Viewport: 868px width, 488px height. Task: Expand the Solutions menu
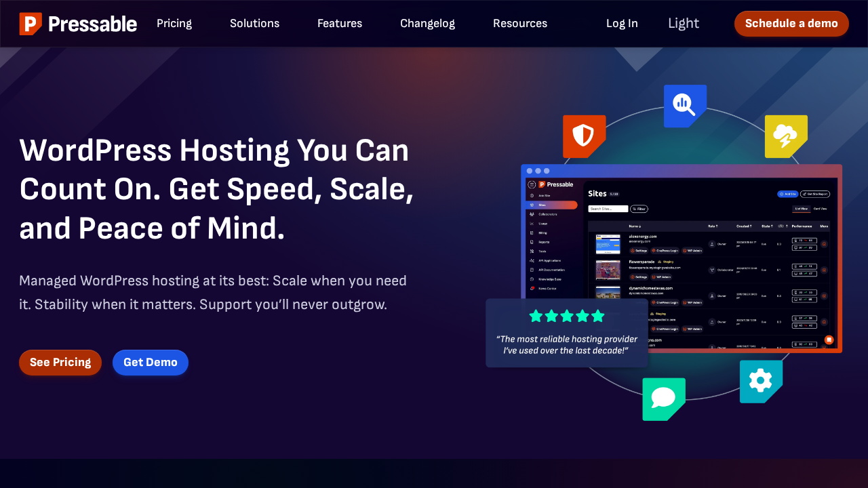pos(254,24)
